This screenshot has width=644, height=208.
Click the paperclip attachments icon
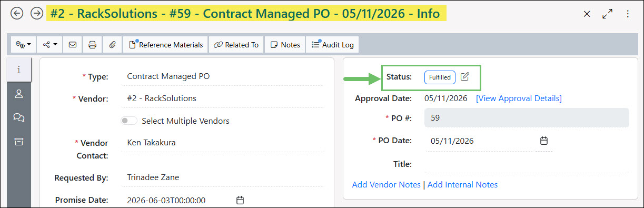112,45
